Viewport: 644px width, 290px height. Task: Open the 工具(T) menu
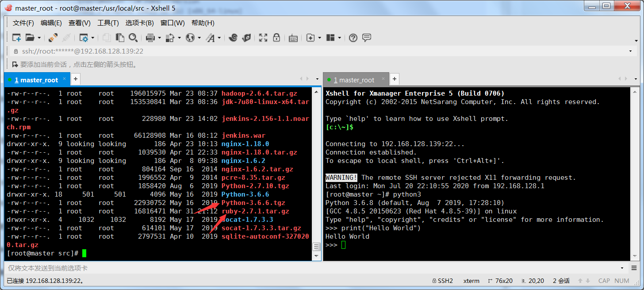(x=108, y=23)
